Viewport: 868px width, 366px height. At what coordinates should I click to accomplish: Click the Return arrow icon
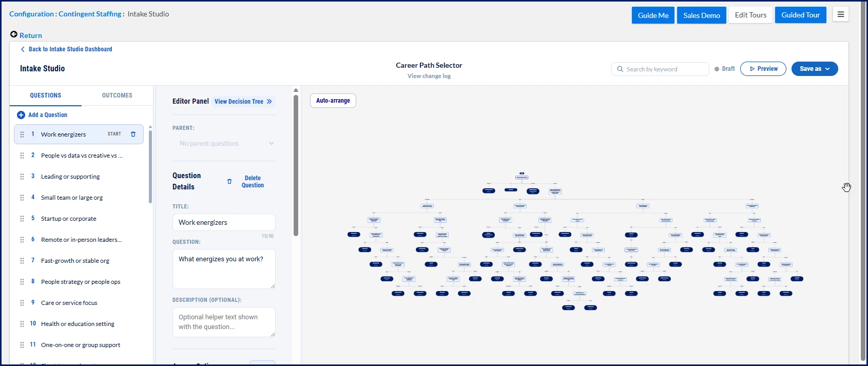pos(14,34)
